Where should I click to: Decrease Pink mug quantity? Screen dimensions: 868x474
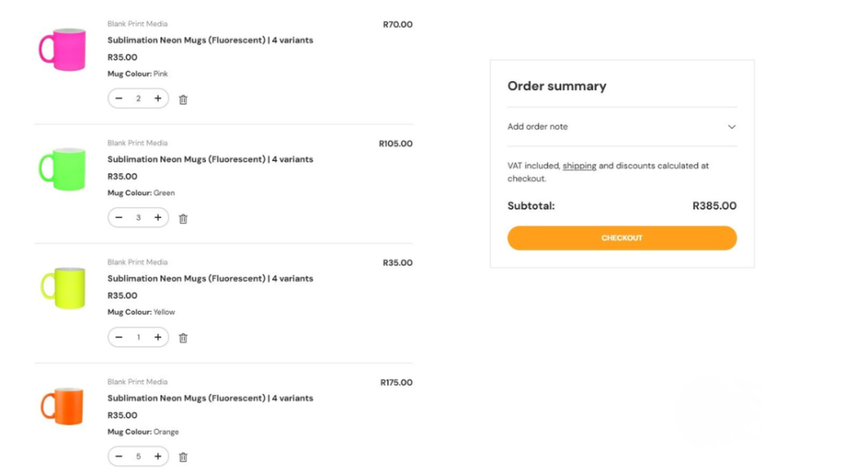(119, 98)
